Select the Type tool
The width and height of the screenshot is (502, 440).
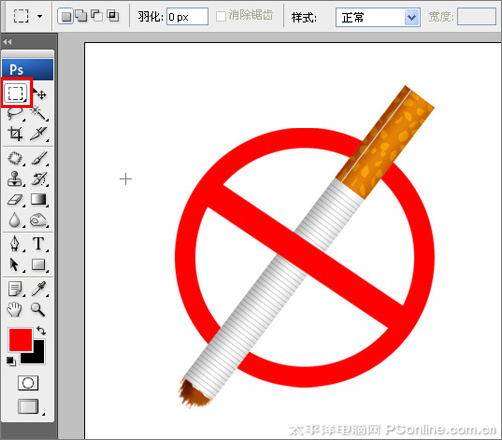click(39, 244)
